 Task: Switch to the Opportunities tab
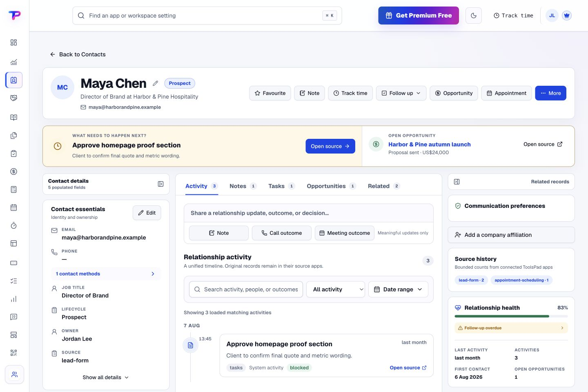(331, 186)
